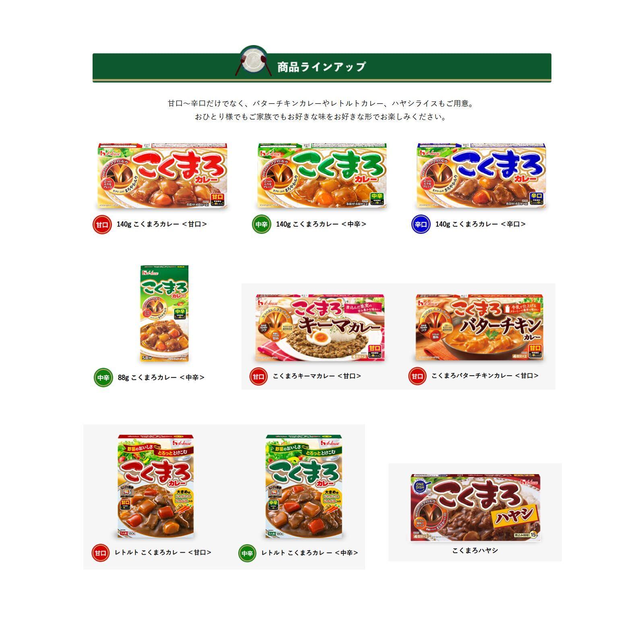Select the こくまろキーマカレー package image
The width and height of the screenshot is (644, 644).
pyautogui.click(x=320, y=328)
